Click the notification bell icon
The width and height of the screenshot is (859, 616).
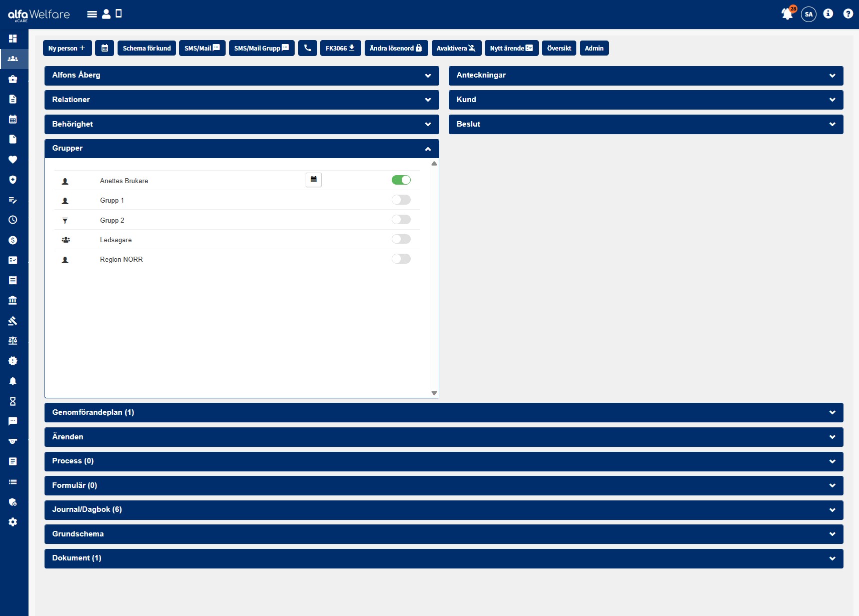(787, 14)
